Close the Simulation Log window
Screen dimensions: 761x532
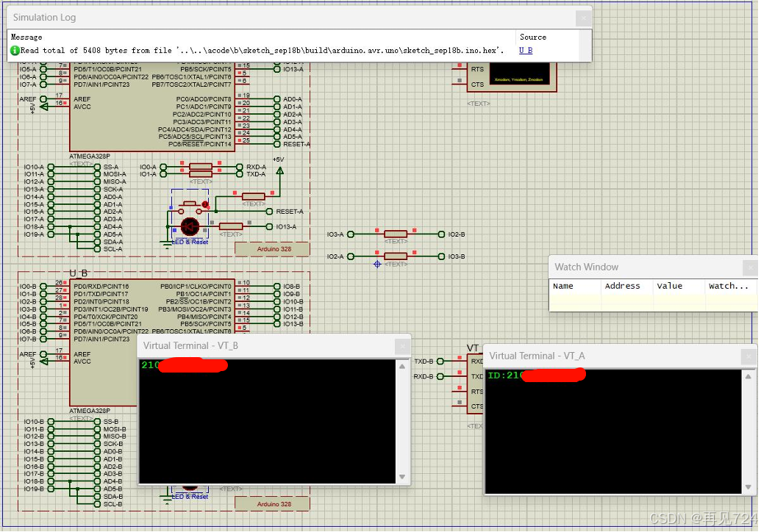tap(583, 18)
